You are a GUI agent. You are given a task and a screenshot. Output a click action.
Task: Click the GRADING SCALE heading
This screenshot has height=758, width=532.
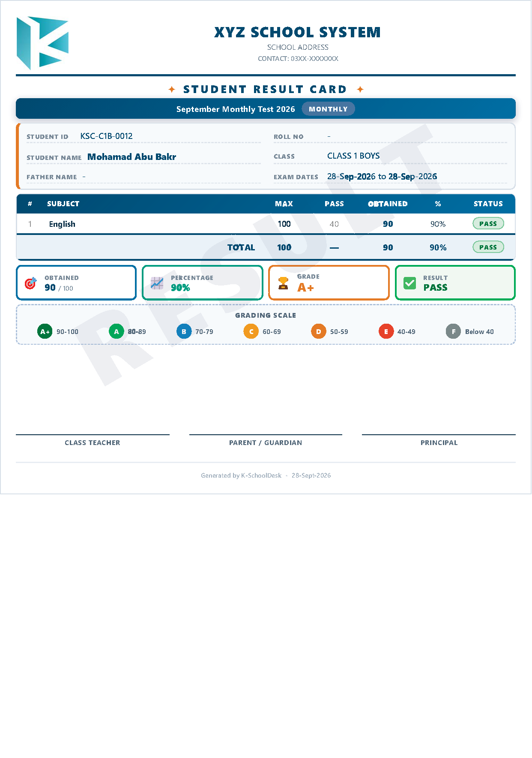(x=266, y=315)
